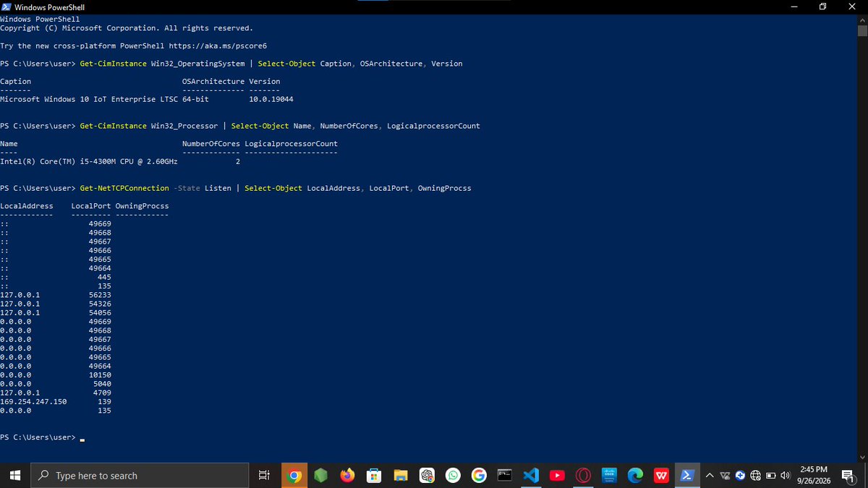Click the 64-bit OSArchitecture value
Viewport: 868px width, 488px height.
196,99
